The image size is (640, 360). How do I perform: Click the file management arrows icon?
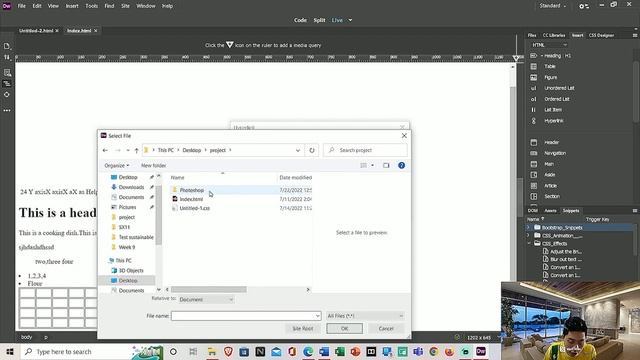pos(7,58)
